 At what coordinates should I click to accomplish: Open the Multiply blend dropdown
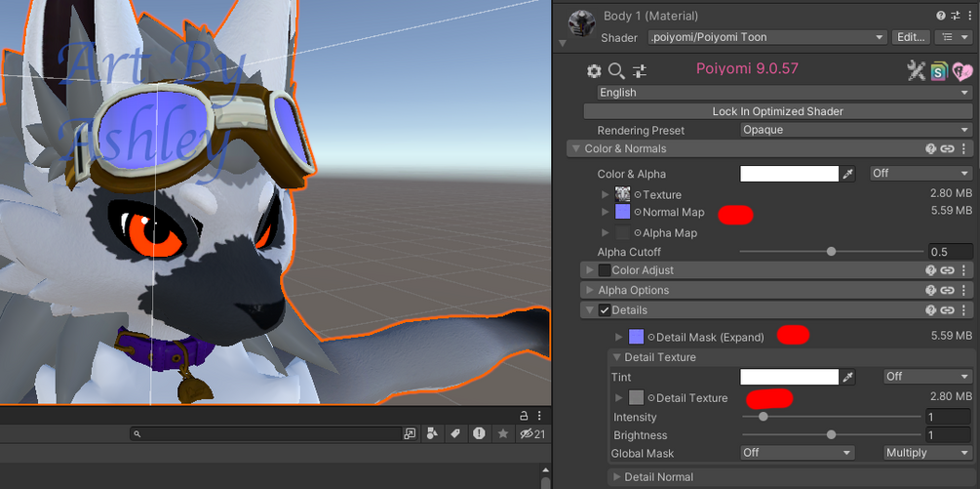click(x=927, y=453)
